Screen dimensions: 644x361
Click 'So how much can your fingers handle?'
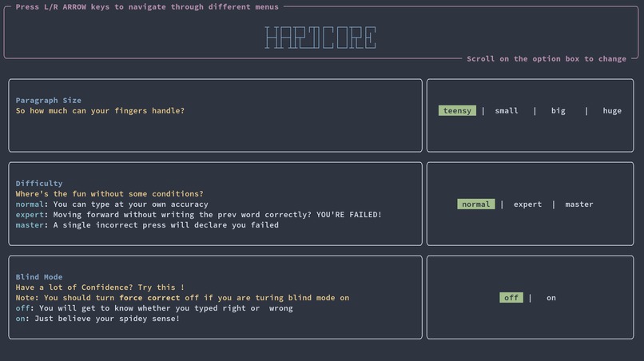pyautogui.click(x=100, y=110)
